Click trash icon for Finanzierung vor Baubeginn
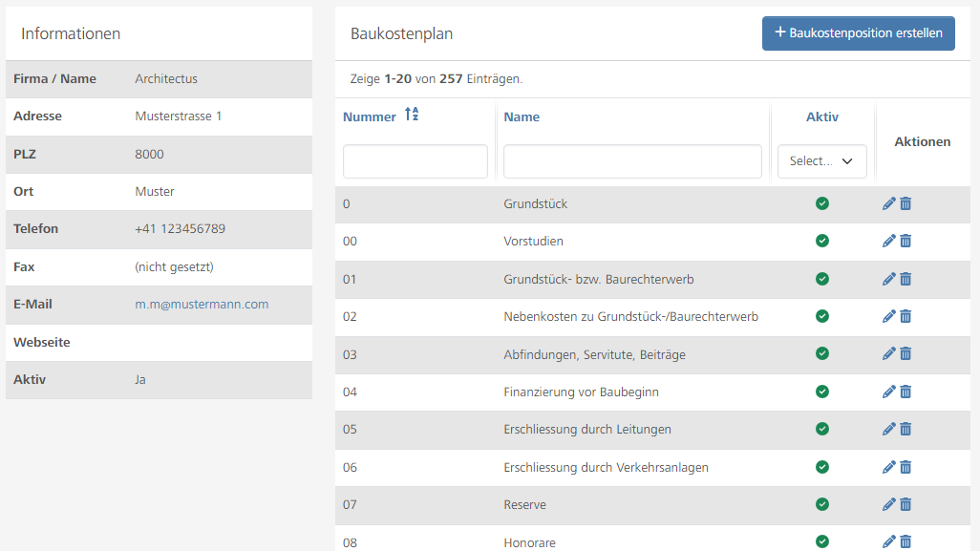 click(x=905, y=392)
